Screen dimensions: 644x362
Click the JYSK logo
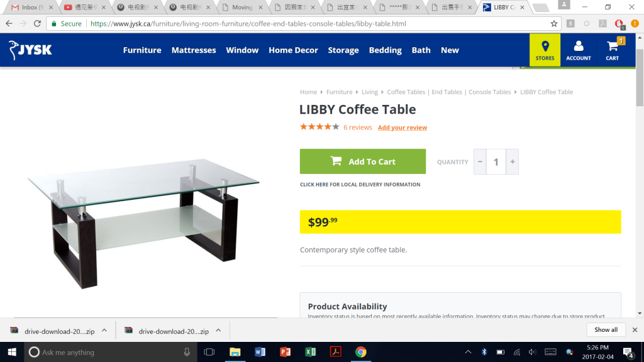tap(30, 50)
